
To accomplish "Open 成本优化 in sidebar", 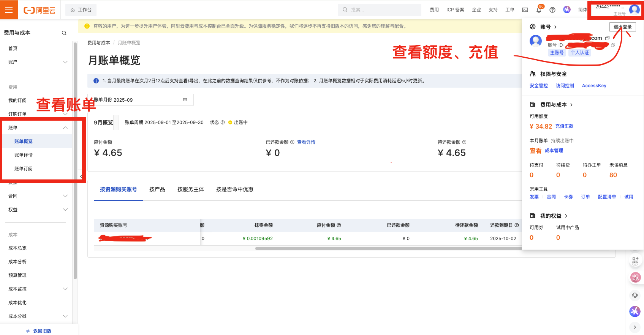I will pos(17,303).
